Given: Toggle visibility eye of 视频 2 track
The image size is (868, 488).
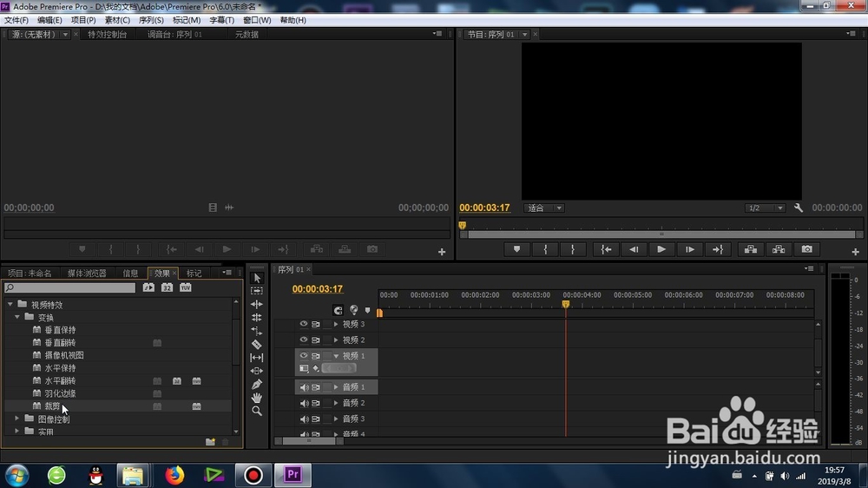Looking at the screenshot, I should tap(303, 340).
